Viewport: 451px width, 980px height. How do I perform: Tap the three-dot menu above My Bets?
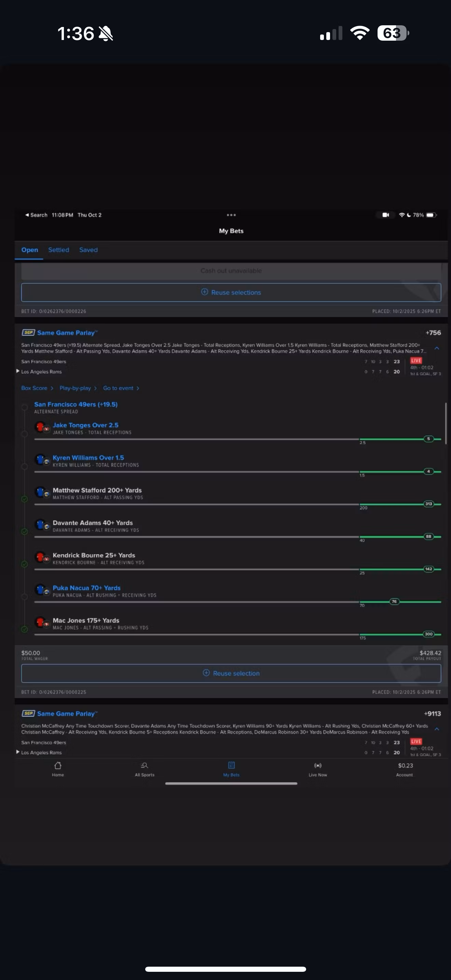click(231, 215)
